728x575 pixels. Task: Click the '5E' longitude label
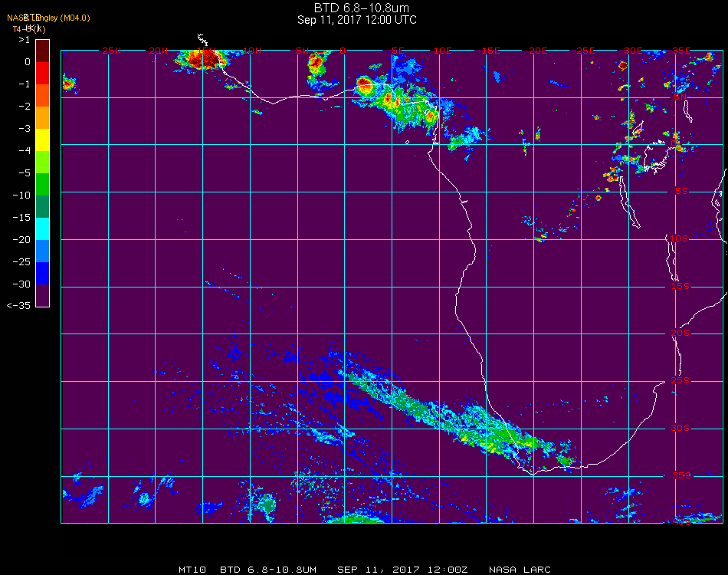[398, 51]
